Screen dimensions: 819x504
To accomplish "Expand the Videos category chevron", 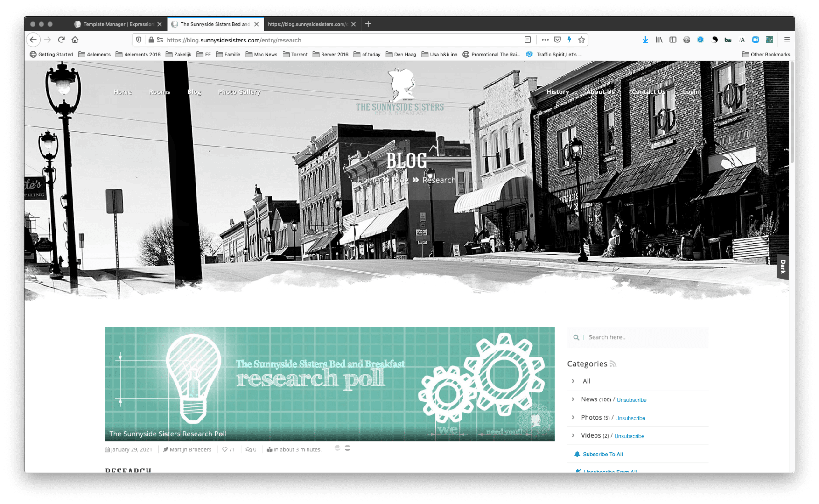I will 573,435.
